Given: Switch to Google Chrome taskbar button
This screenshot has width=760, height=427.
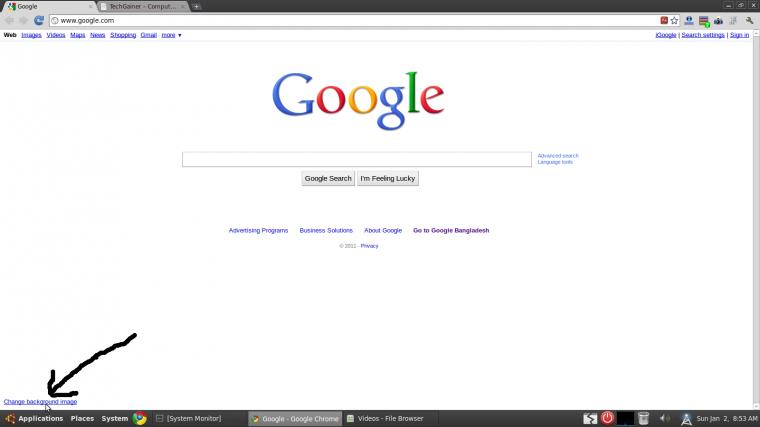Looking at the screenshot, I should (x=295, y=418).
